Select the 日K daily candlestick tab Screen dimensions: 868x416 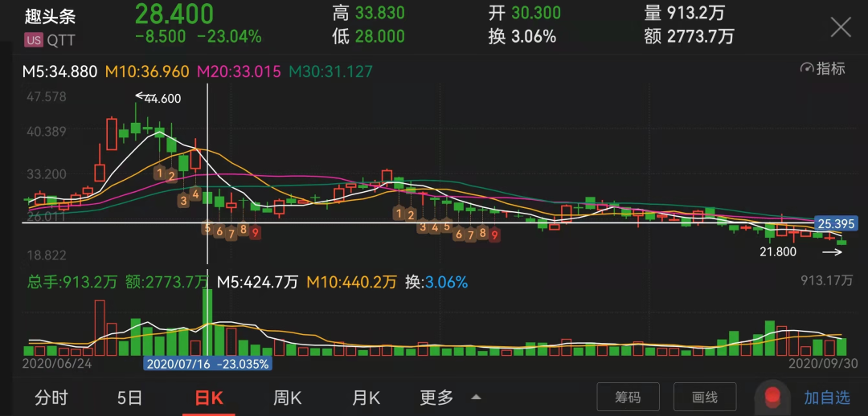coord(209,398)
